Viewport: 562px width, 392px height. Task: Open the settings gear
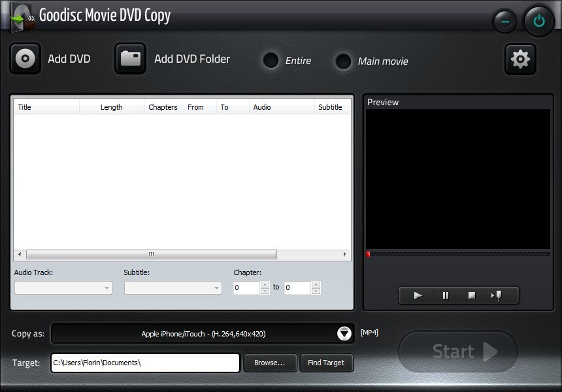click(x=520, y=59)
